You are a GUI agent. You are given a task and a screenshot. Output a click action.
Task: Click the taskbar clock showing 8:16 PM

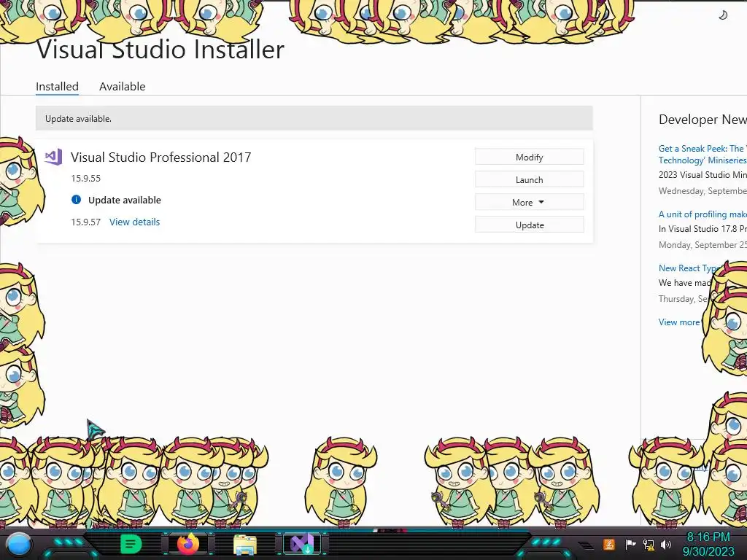[x=708, y=544]
